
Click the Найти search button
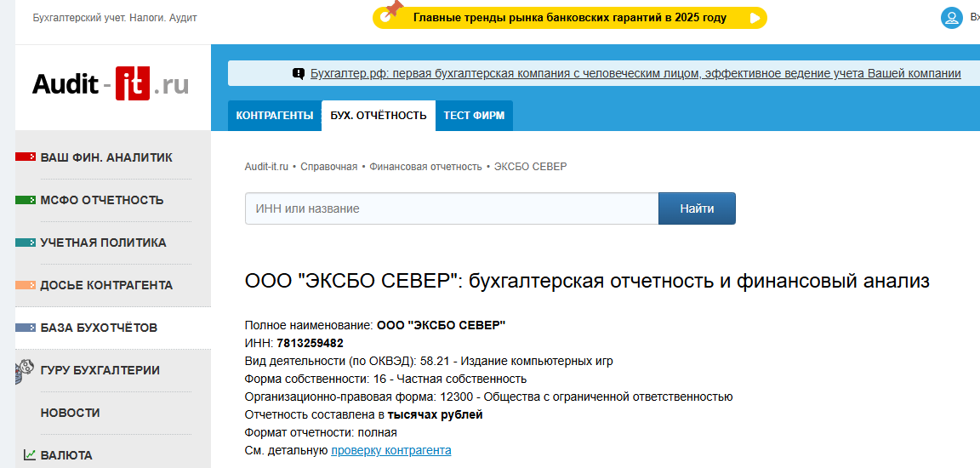click(697, 208)
